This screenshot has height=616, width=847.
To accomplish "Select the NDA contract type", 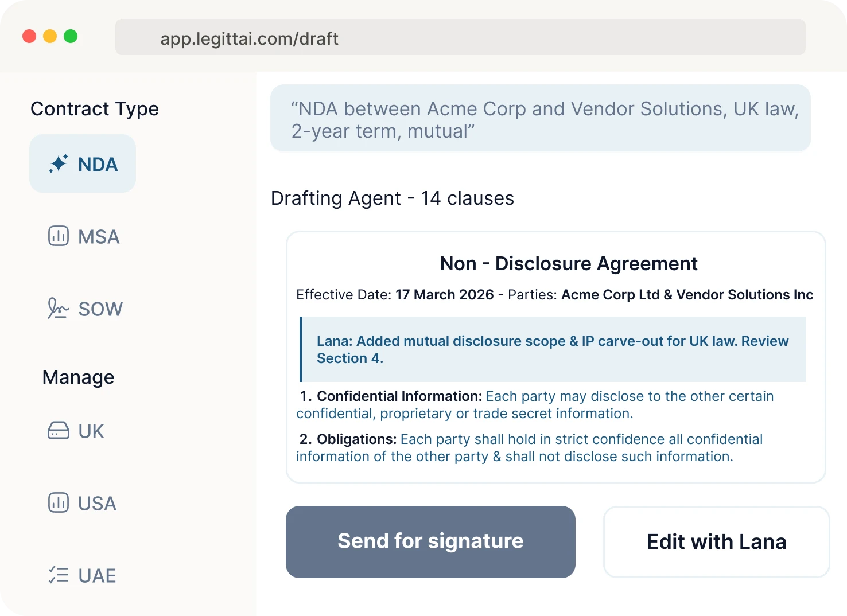I will 82,163.
